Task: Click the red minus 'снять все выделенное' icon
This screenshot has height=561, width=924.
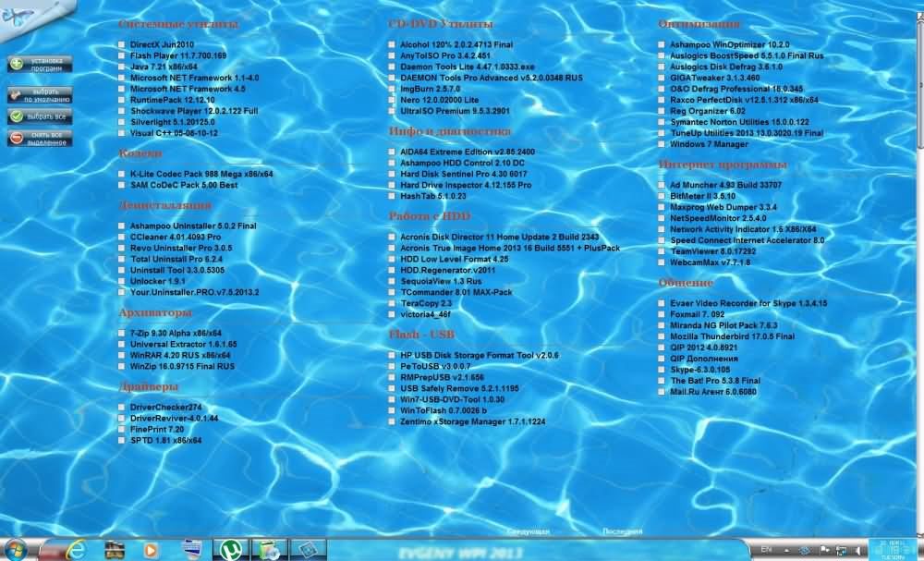Action: 17,138
